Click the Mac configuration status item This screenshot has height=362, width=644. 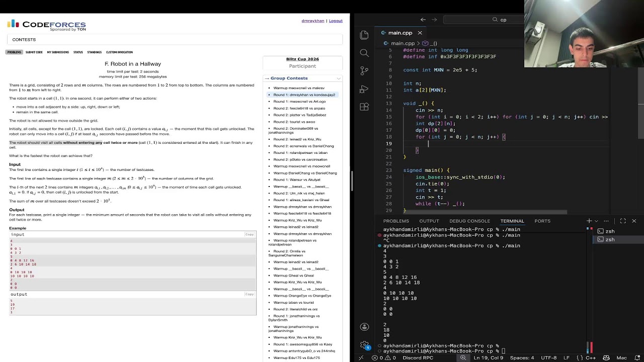(622, 358)
